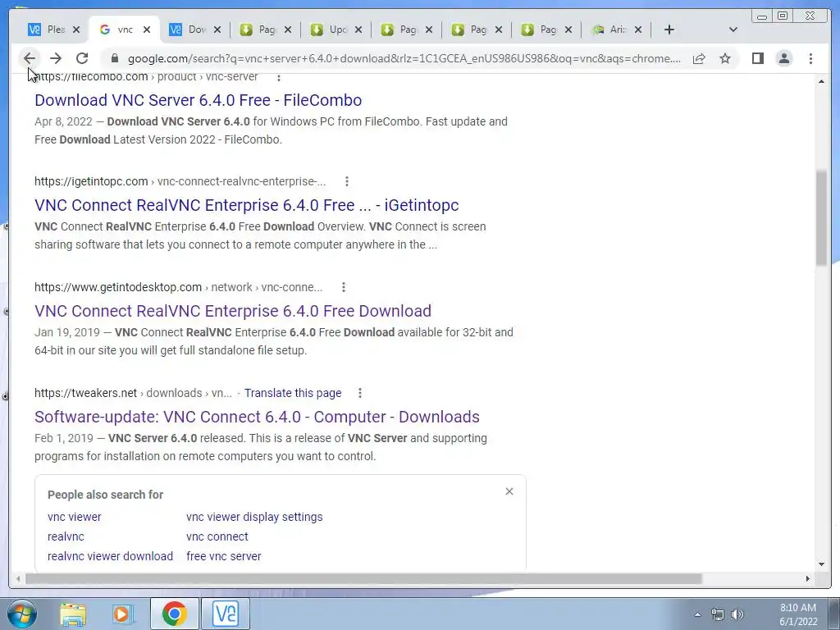The image size is (840, 630).
Task: Switch to the 'Dow' VNC tab
Action: 188,30
